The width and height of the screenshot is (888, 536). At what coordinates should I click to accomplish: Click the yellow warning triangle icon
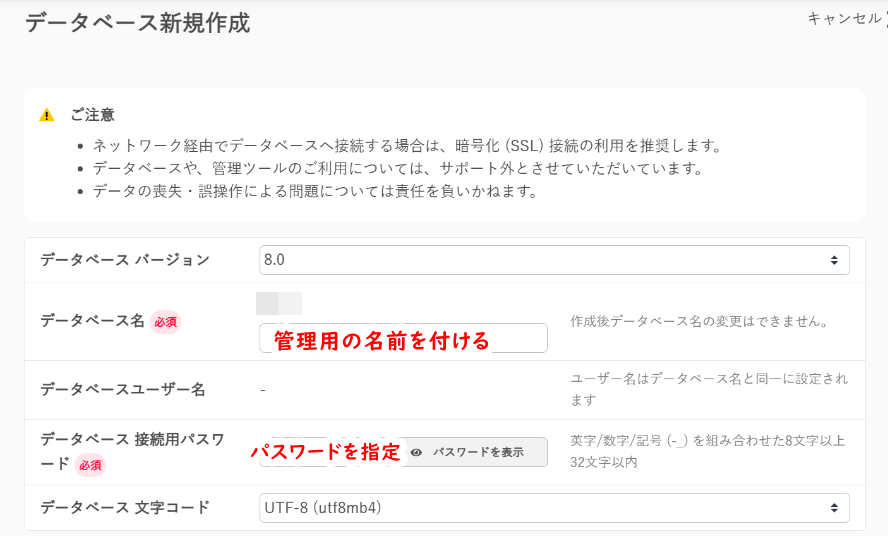tap(47, 115)
